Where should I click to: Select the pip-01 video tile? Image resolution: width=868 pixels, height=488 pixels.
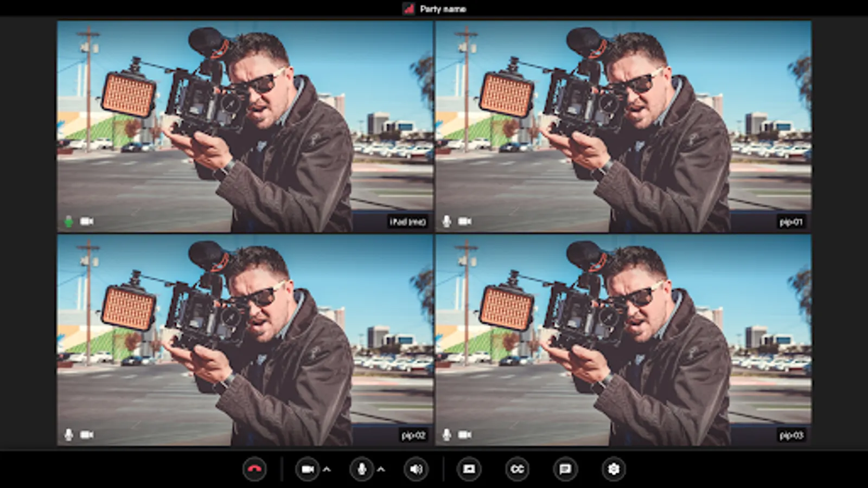tap(623, 127)
